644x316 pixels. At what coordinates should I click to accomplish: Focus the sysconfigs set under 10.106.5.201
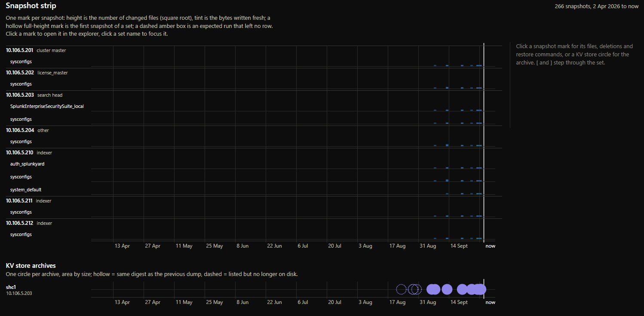(x=21, y=61)
